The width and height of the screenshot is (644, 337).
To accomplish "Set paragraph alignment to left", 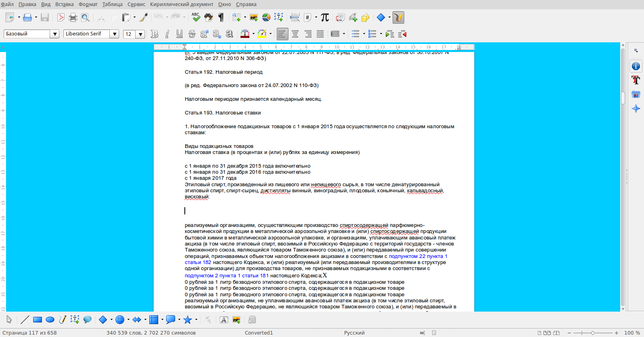I will pos(282,34).
